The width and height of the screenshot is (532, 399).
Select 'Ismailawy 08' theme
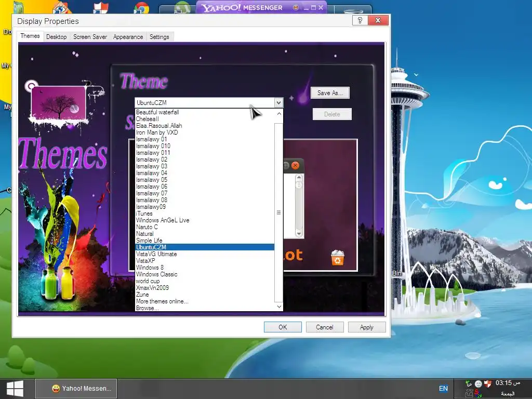point(205,200)
